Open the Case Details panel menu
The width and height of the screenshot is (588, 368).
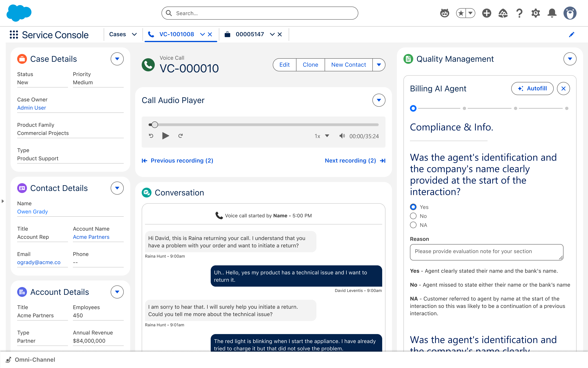pos(117,59)
